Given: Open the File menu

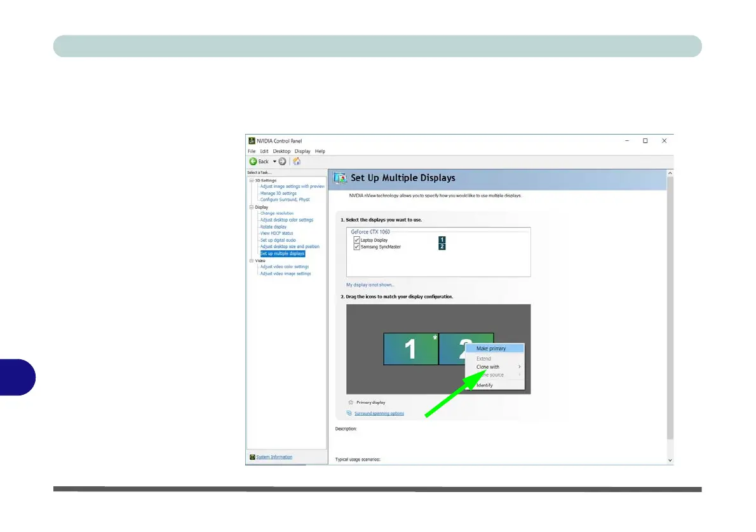Looking at the screenshot, I should [252, 151].
